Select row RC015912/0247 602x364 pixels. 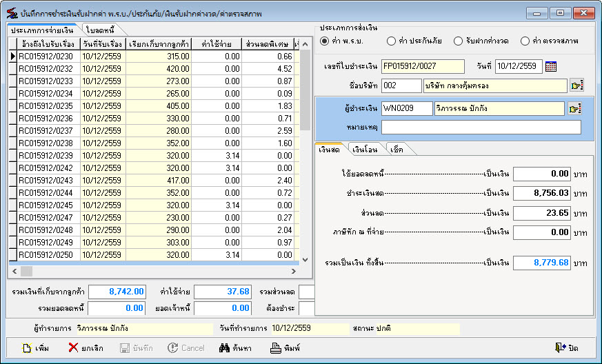point(155,218)
